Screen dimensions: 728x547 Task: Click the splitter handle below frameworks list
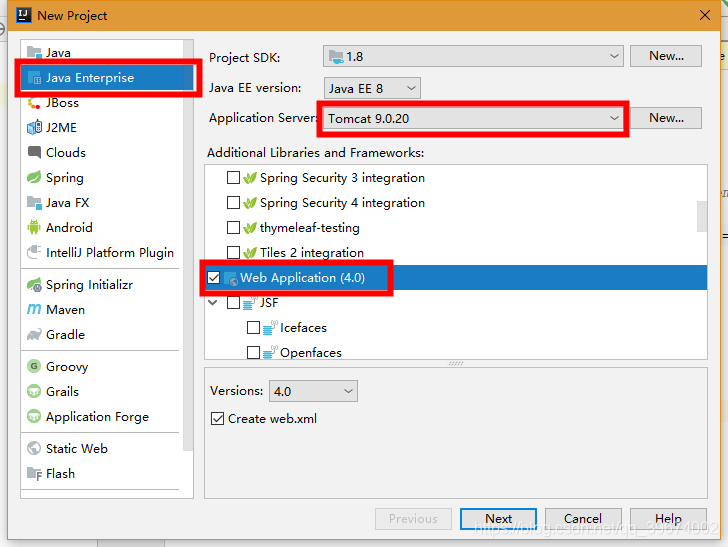tap(455, 364)
